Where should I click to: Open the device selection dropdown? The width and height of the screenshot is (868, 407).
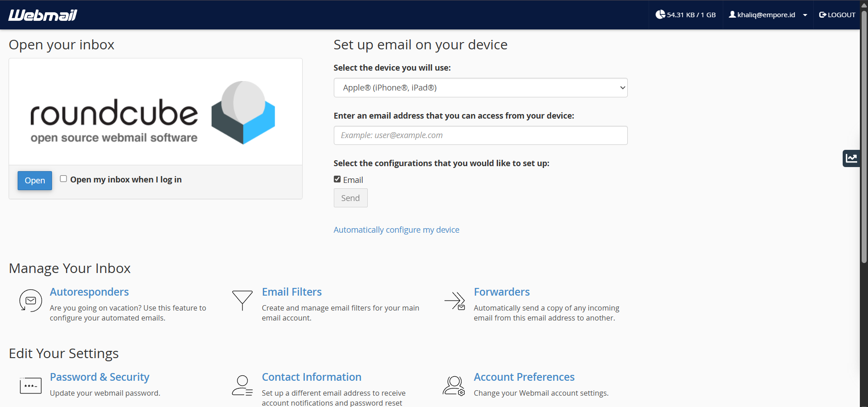(x=480, y=88)
